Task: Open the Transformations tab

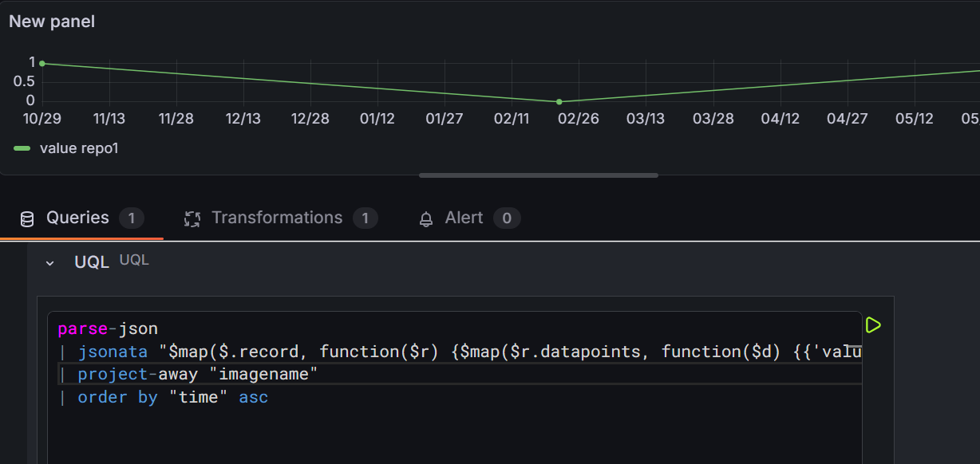Action: coord(276,218)
